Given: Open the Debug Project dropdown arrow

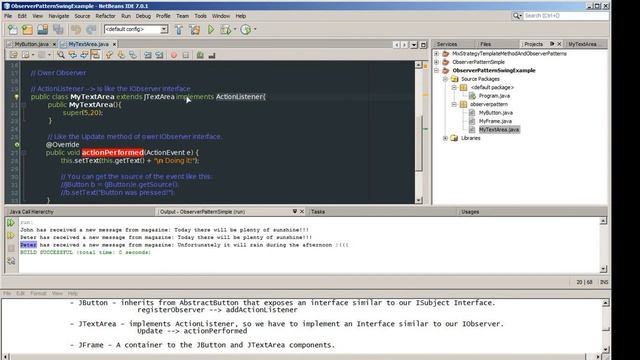Looking at the screenshot, I should coord(235,29).
